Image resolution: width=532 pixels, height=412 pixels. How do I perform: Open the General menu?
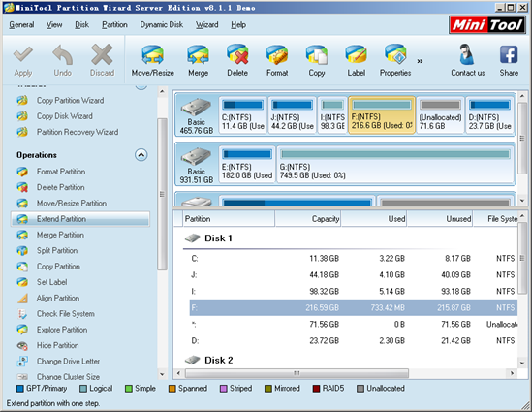pos(21,25)
